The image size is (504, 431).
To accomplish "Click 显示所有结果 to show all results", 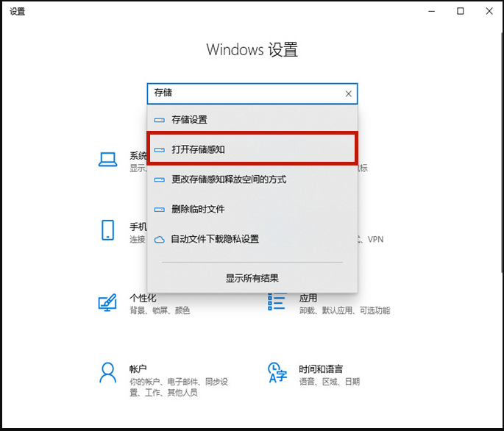I will point(252,278).
